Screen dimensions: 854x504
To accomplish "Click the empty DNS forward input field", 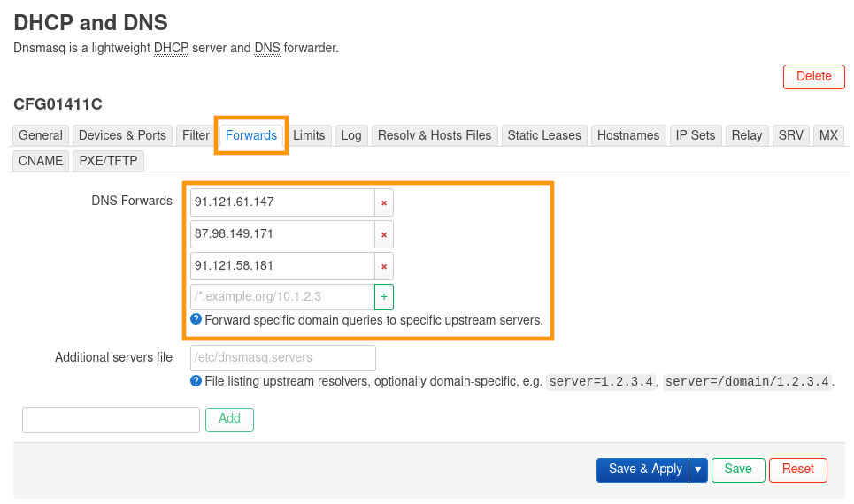I will coord(282,297).
